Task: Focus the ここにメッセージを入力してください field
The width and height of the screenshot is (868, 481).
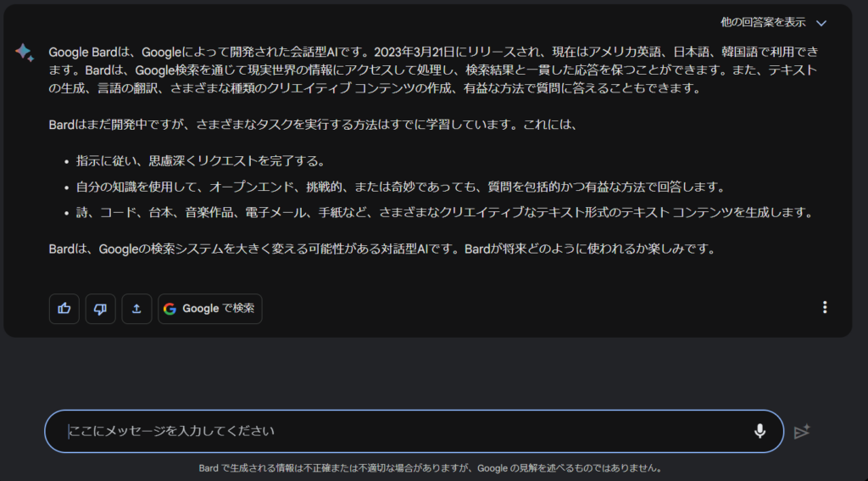Action: [414, 431]
